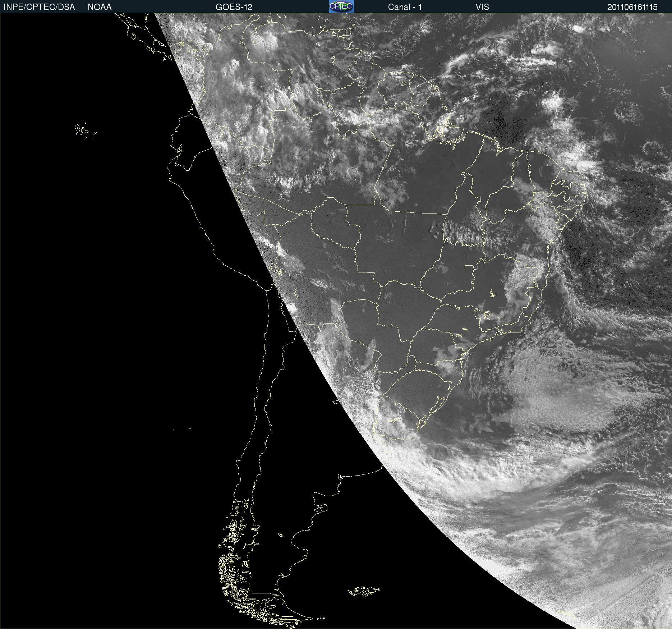The height and width of the screenshot is (629, 672).
Task: Click the NOAA label in header
Action: (100, 7)
